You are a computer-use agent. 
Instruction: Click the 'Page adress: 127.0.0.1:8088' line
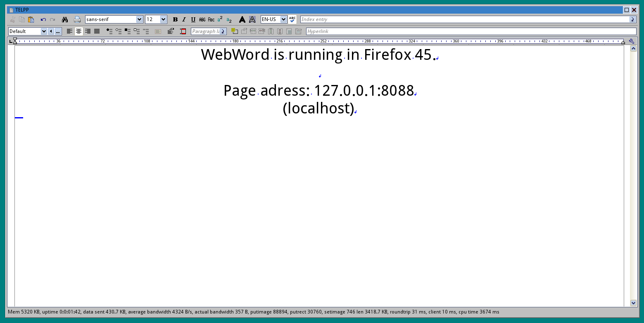(318, 90)
